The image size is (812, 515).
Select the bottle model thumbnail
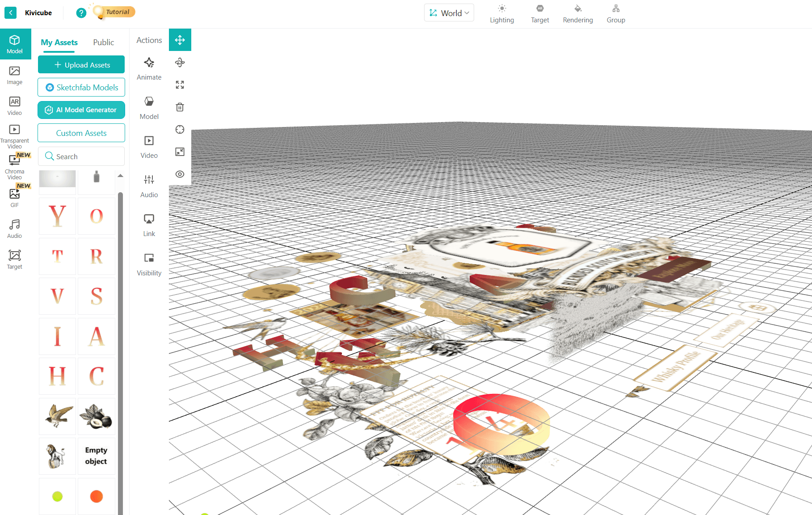(x=96, y=182)
